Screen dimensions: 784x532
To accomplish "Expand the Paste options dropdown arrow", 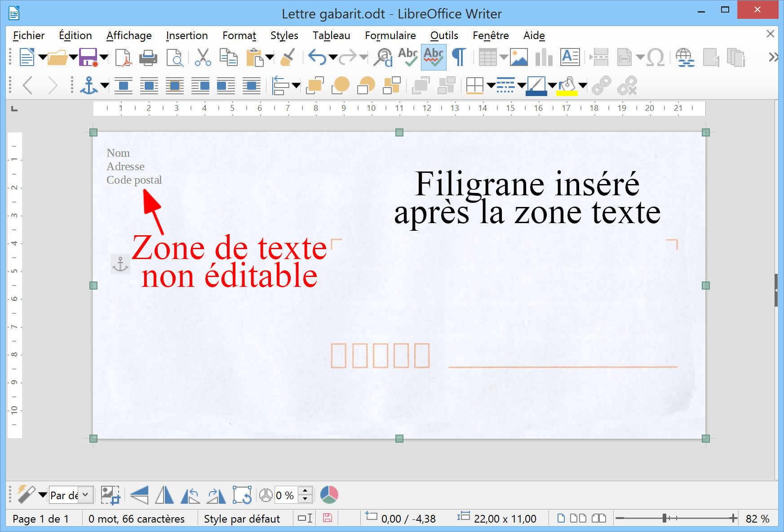I will click(x=270, y=57).
